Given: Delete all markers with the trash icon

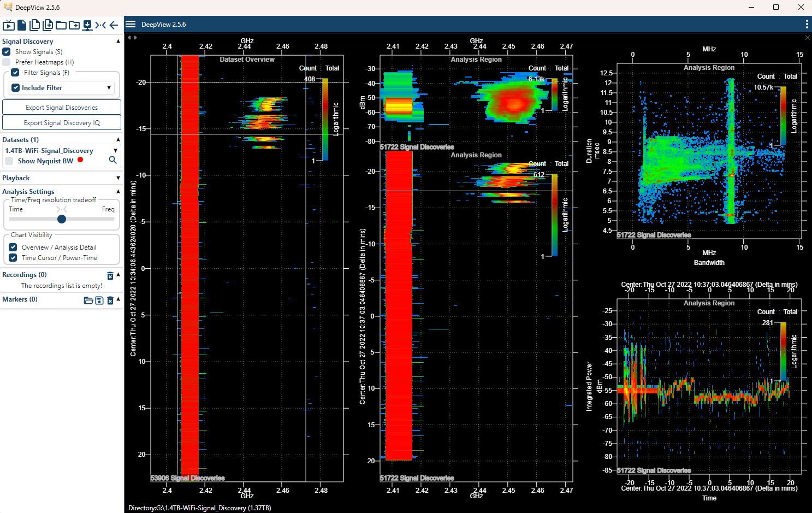Looking at the screenshot, I should (x=110, y=299).
